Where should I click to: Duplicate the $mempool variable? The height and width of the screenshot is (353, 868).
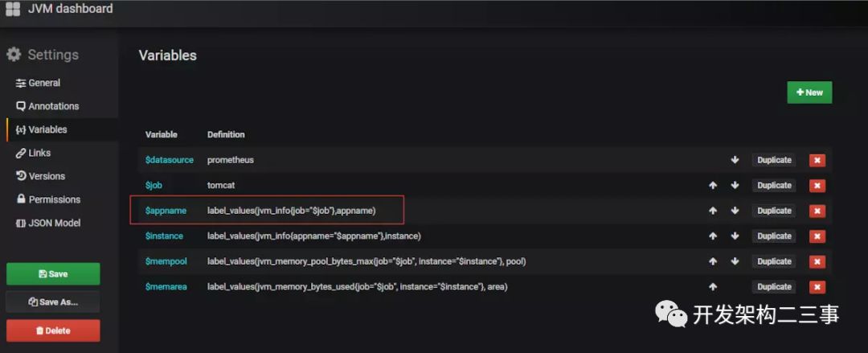[x=774, y=261]
